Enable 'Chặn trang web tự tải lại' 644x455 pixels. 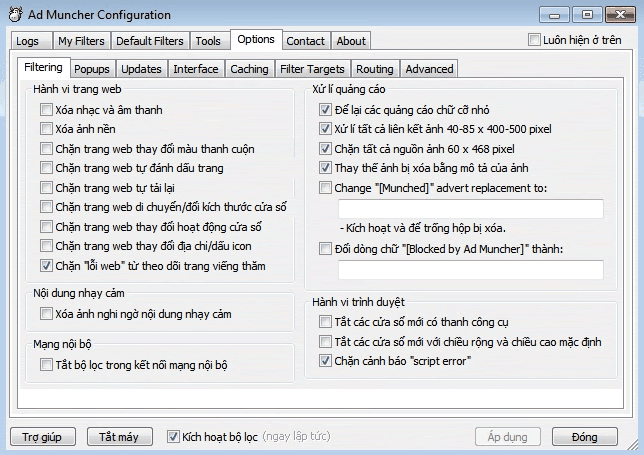tap(46, 188)
